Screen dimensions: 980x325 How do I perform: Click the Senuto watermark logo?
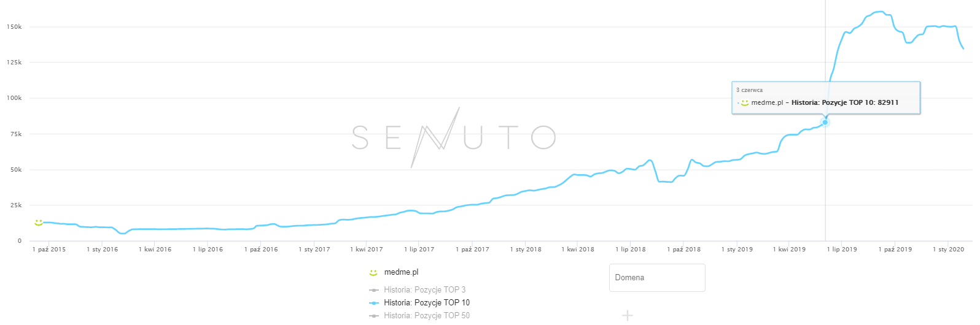454,137
